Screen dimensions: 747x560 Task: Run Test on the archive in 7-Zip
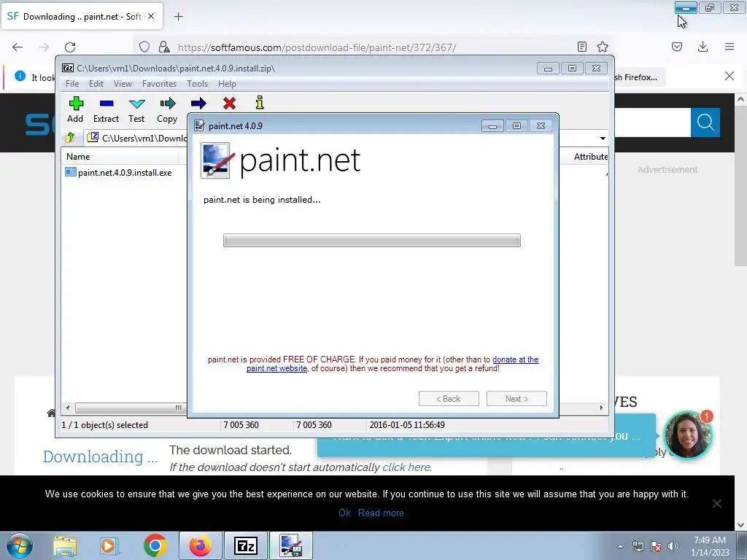[x=136, y=109]
